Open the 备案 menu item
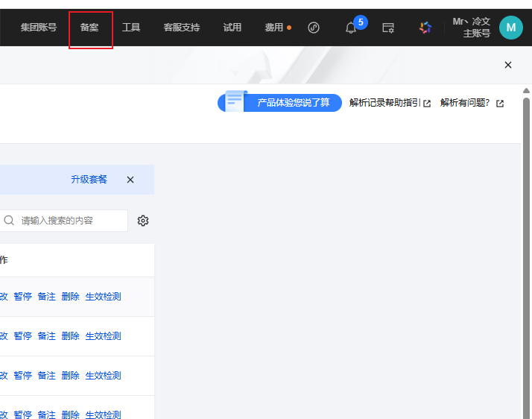The image size is (532, 419). click(x=89, y=28)
